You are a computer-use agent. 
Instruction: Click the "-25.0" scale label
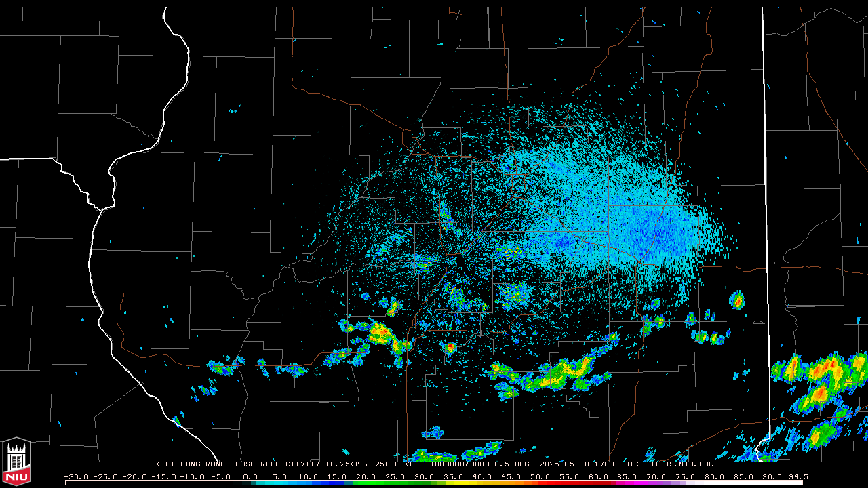[x=106, y=477]
